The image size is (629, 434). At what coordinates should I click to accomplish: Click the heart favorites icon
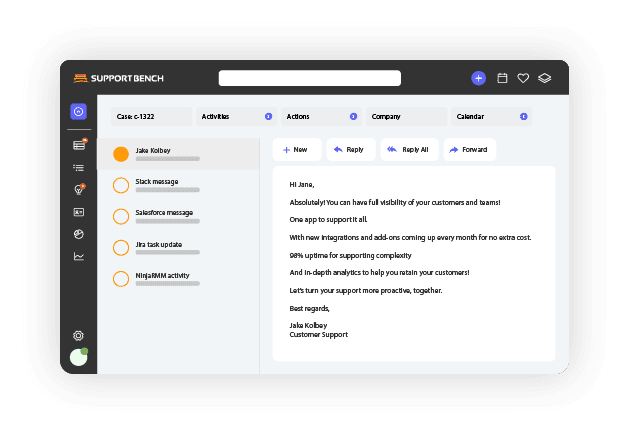click(522, 78)
